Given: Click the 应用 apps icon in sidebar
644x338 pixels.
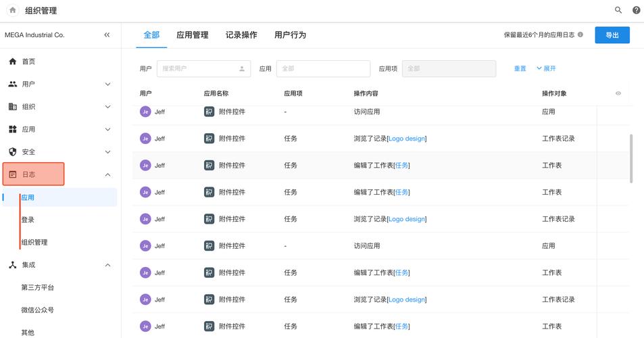Looking at the screenshot, I should tap(12, 129).
